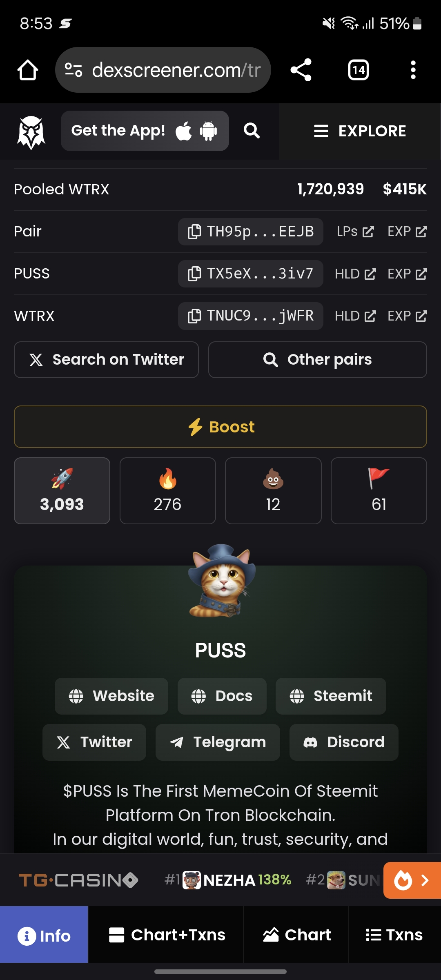Tap the browser share icon

pyautogui.click(x=301, y=70)
